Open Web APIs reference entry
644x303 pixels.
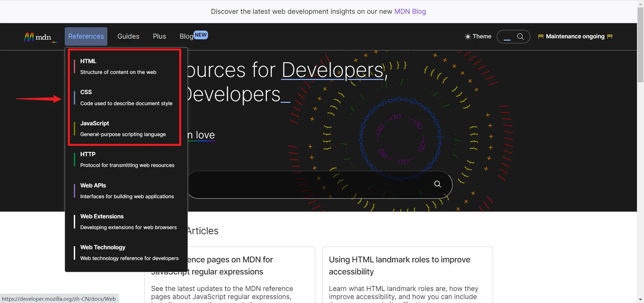pyautogui.click(x=126, y=191)
